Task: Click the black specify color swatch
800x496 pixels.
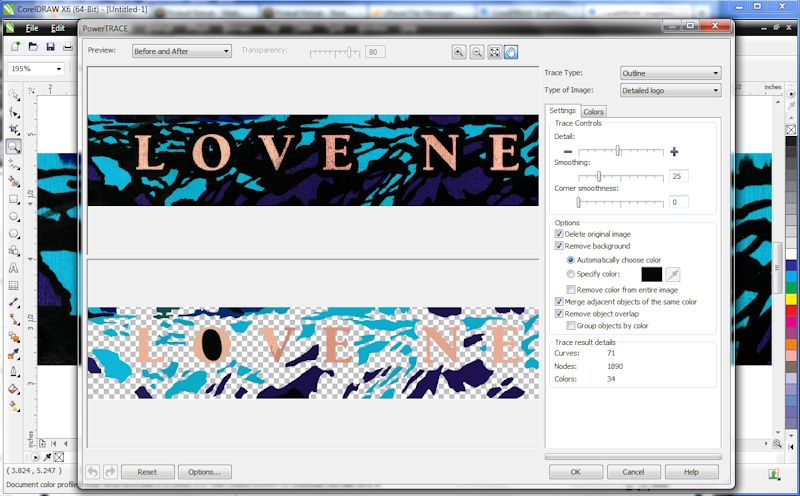Action: pyautogui.click(x=651, y=273)
